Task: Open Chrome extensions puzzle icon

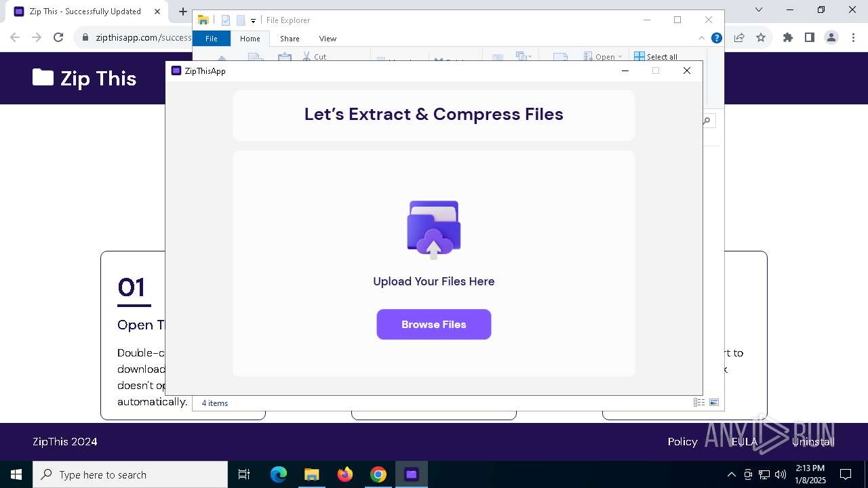Action: (x=788, y=38)
